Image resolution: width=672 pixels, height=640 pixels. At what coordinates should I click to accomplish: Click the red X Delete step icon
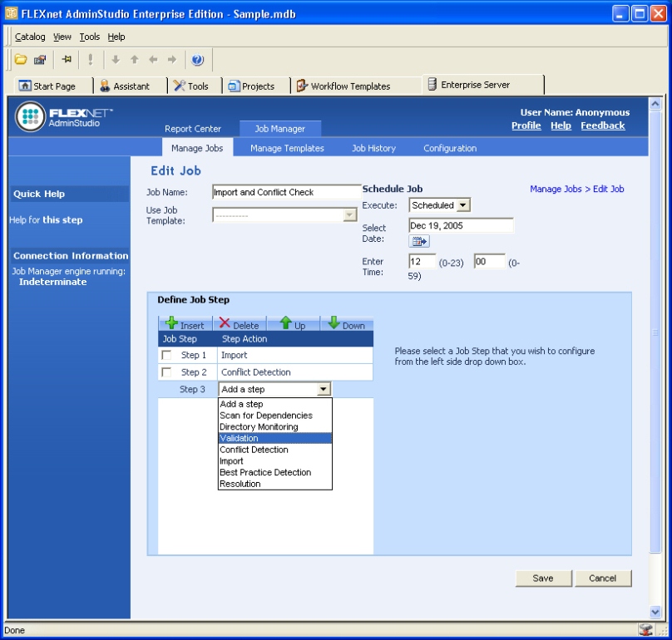(225, 324)
